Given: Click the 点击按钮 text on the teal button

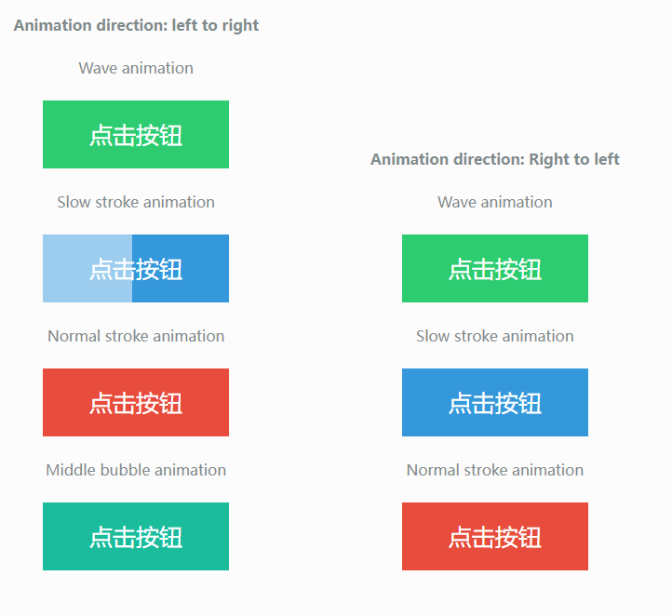Looking at the screenshot, I should 136,537.
